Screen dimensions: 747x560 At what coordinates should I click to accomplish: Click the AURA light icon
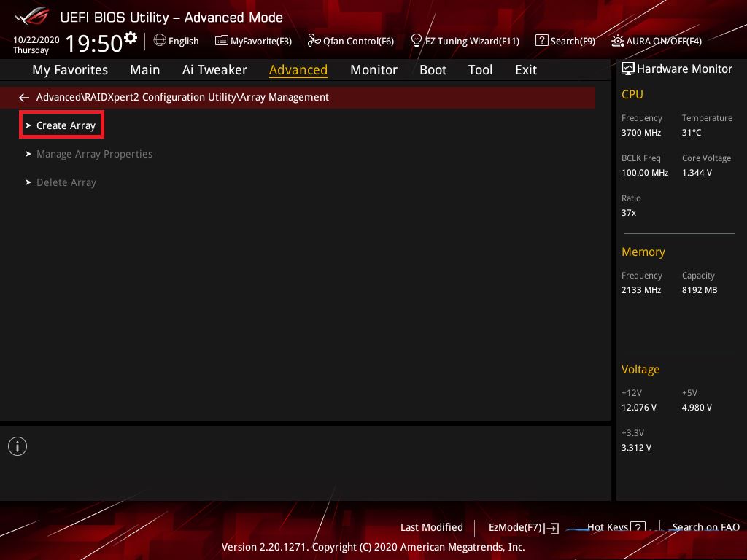tap(618, 41)
